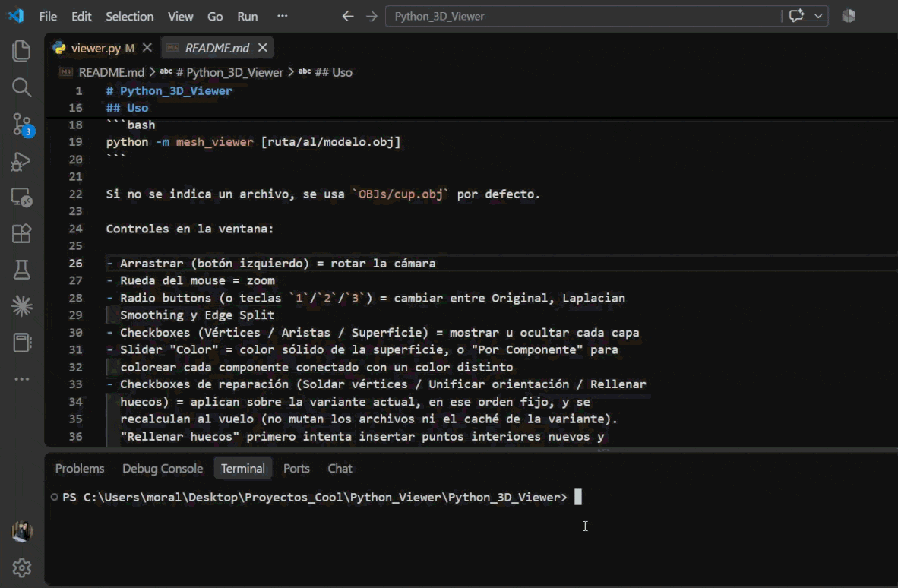
Task: Open the Extensions view
Action: click(x=21, y=233)
